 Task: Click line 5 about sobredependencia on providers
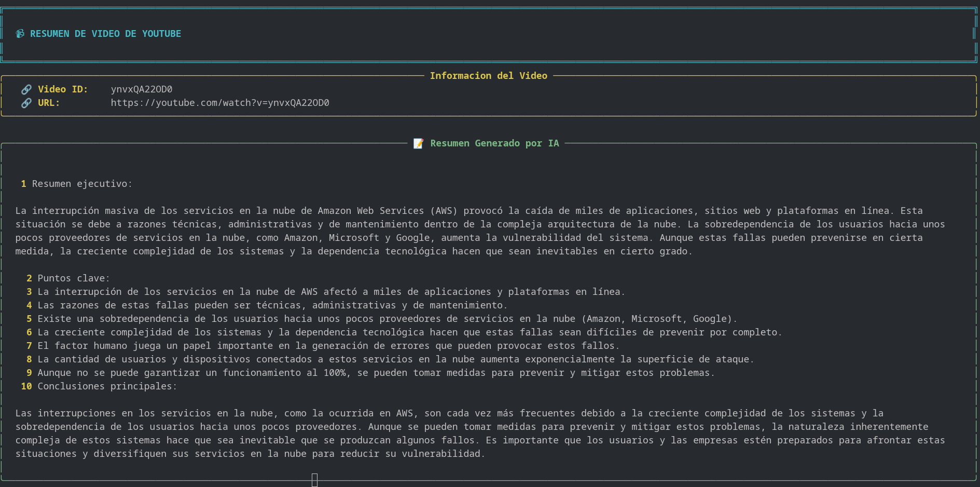(387, 319)
